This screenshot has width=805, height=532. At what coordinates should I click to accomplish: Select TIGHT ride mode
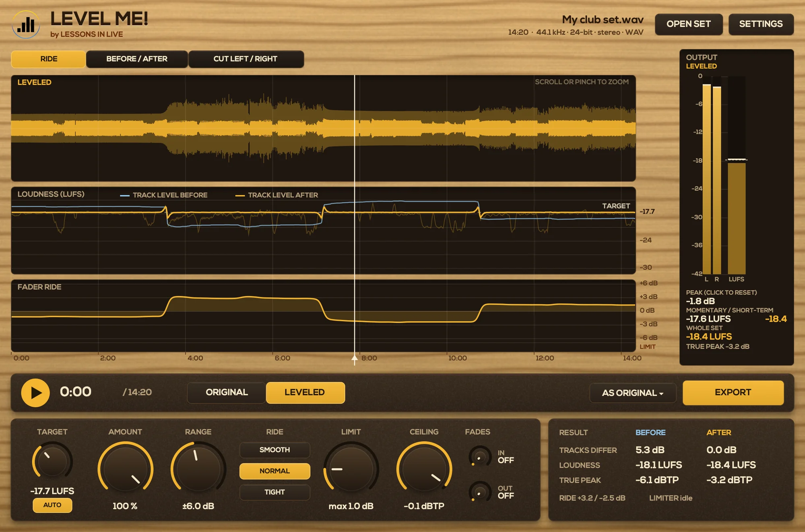click(x=275, y=492)
